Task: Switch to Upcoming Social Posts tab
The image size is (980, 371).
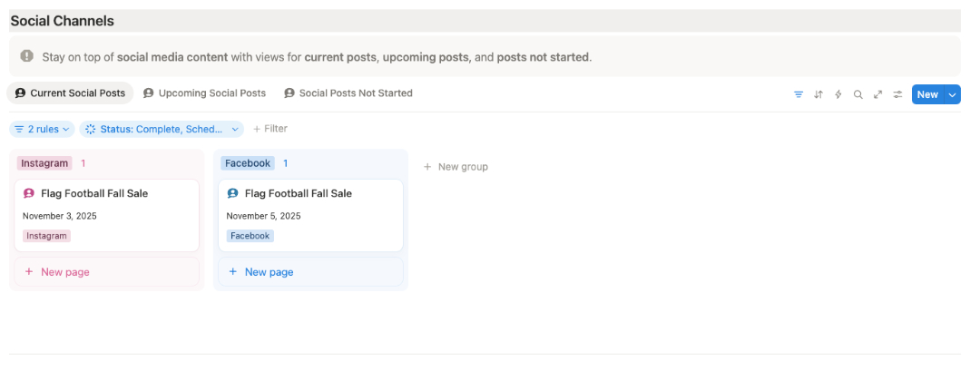Action: 204,93
